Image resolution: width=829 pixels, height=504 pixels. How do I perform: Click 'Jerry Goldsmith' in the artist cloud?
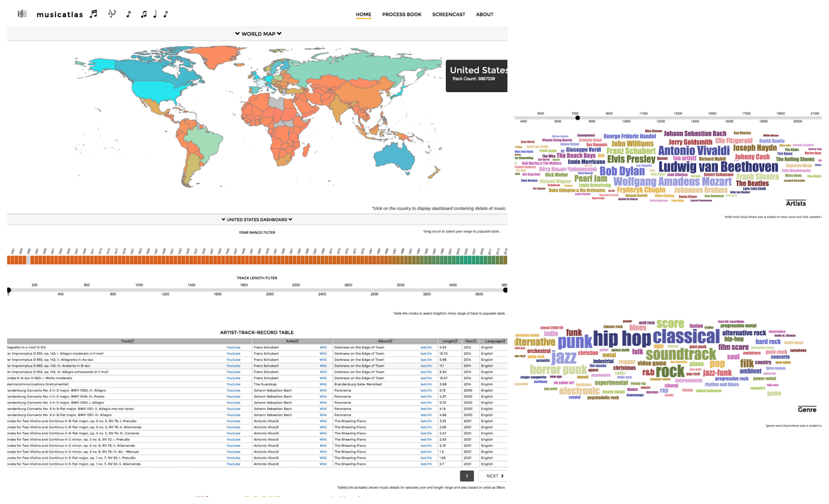click(x=690, y=142)
